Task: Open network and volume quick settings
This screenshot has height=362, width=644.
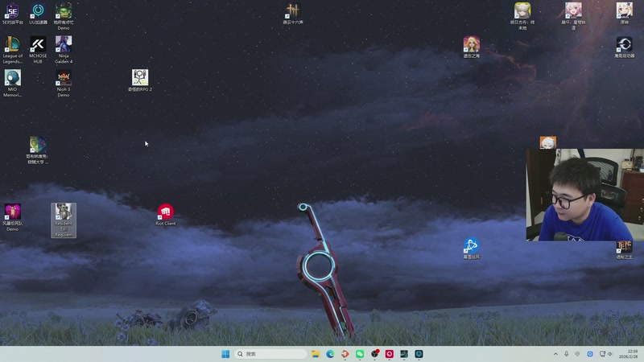Action: pos(606,354)
